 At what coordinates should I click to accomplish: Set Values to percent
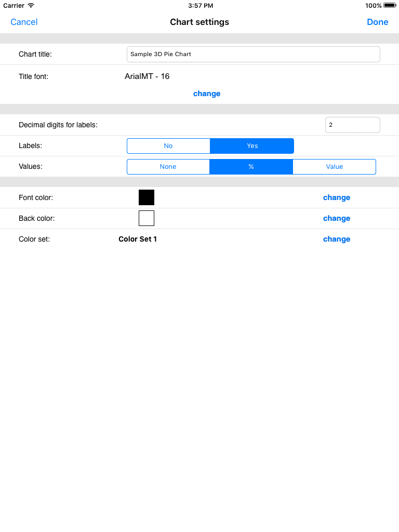pos(251,167)
